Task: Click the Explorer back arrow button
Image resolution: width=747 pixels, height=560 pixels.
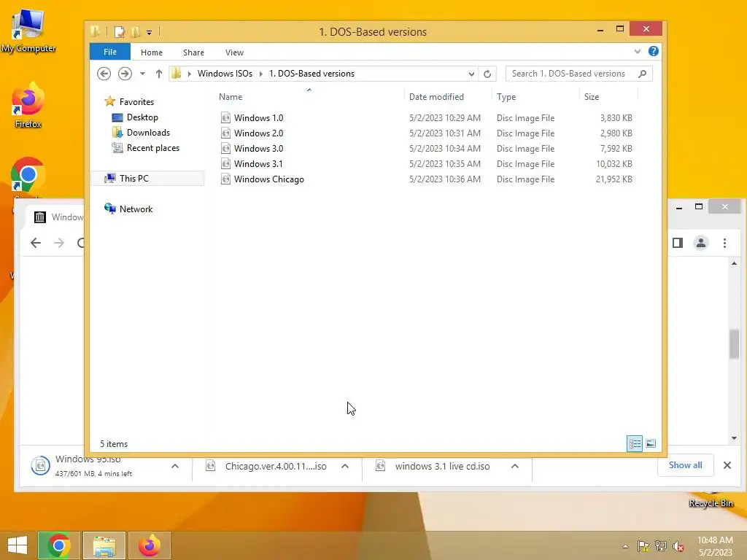Action: (104, 74)
